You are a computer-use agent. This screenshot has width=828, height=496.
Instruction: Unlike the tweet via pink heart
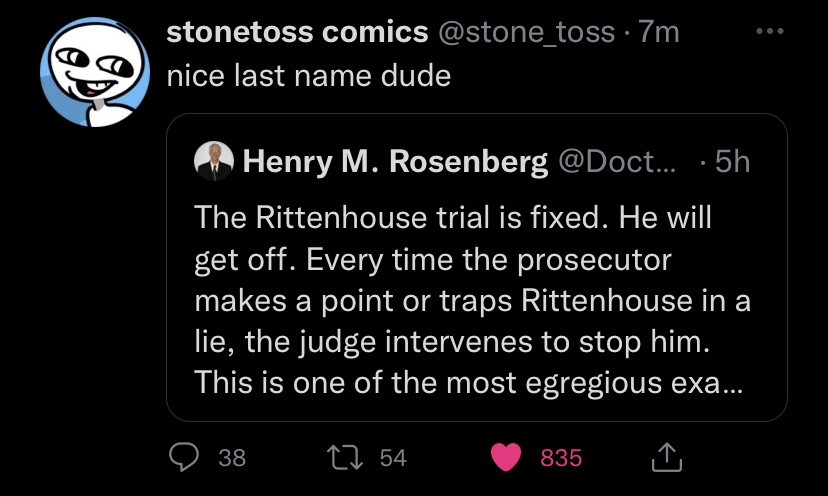click(x=506, y=457)
